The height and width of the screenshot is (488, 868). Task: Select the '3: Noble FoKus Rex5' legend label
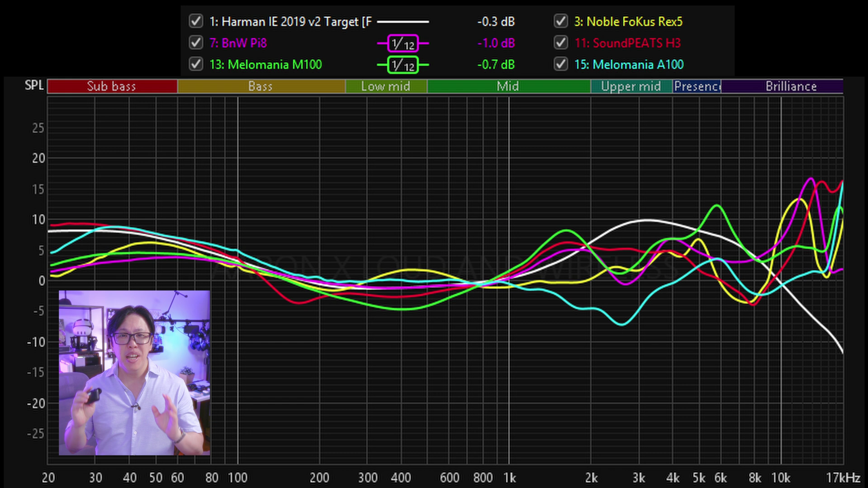point(628,22)
